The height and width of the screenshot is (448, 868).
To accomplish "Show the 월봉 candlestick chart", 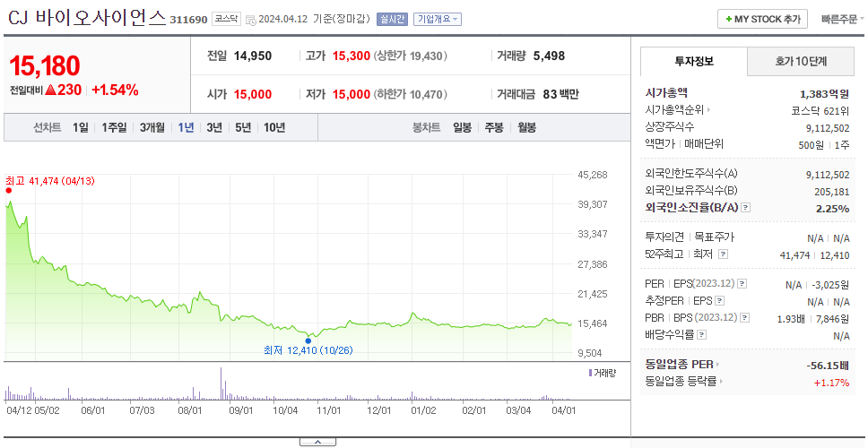I will 527,128.
